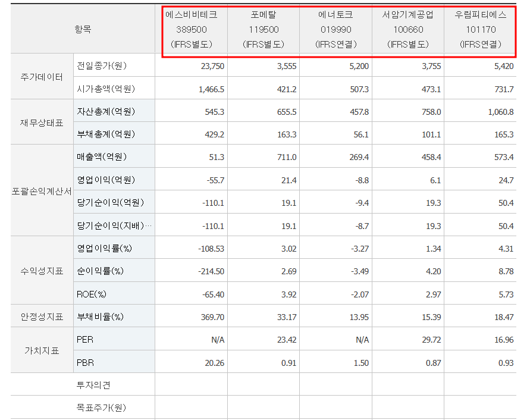The height and width of the screenshot is (420, 530).
Task: Click the total assets value 758.0
Action: [431, 112]
